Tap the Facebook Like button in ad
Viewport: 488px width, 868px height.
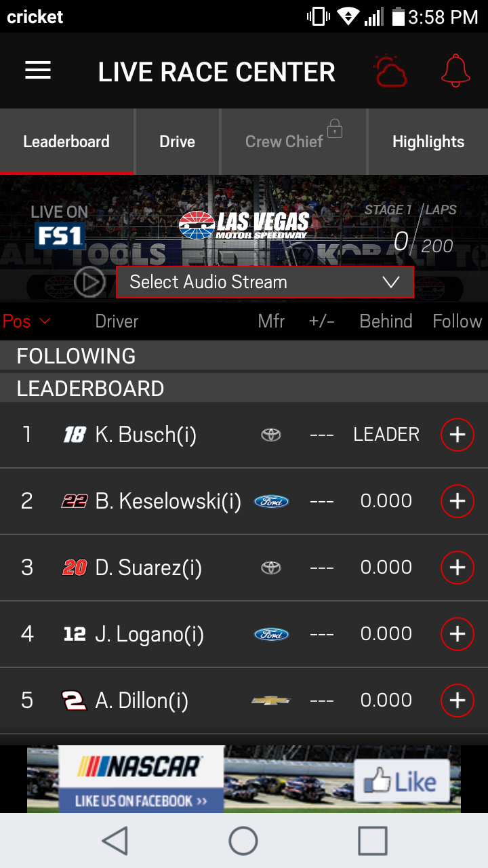401,782
